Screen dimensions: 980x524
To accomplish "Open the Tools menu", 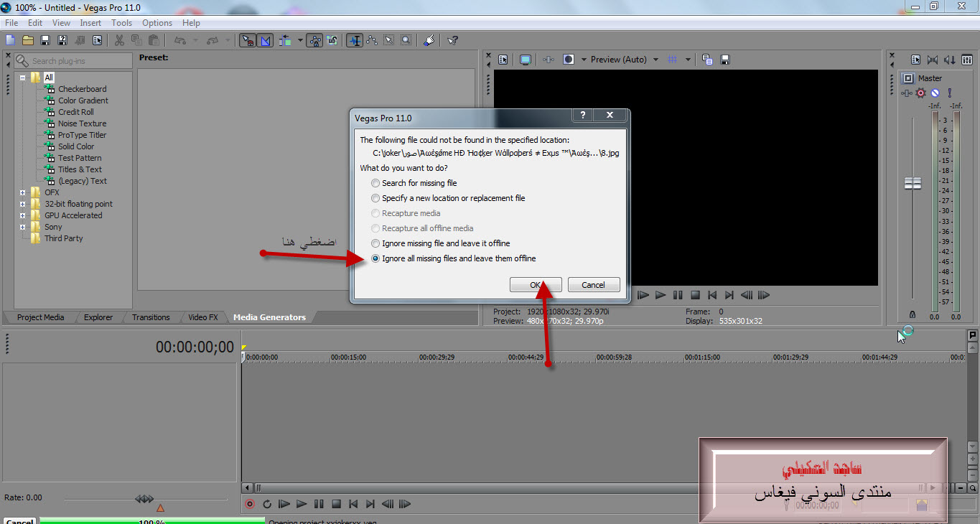I will coord(121,23).
